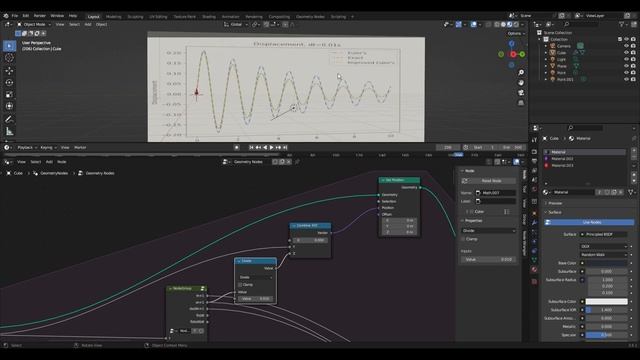Toggle visibility eye for Camera in outliner
640x360 pixels.
pos(627,46)
